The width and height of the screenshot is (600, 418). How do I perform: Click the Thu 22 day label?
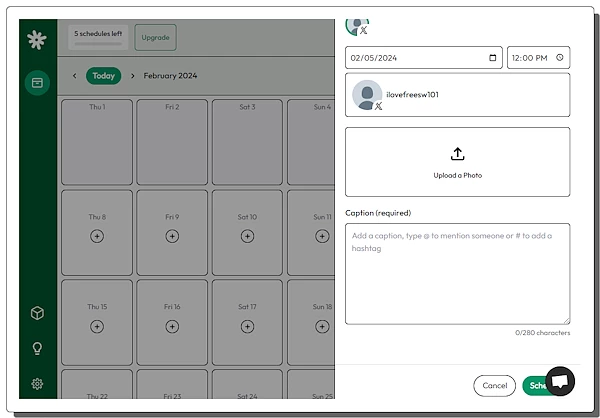pyautogui.click(x=97, y=396)
